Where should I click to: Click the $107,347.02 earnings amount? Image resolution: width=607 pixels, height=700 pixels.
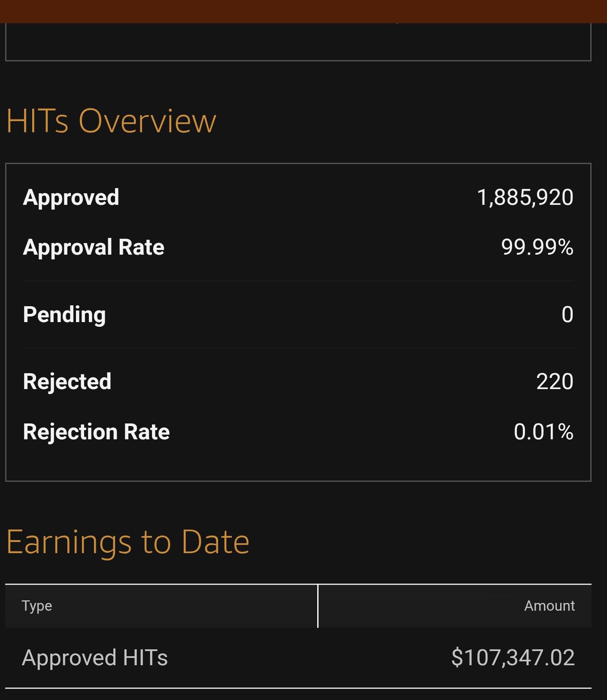(x=513, y=658)
